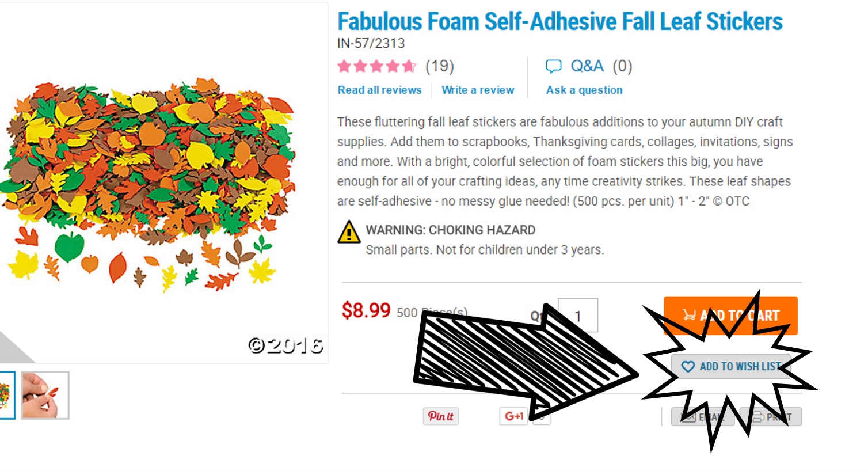Select the envelope icon on the EMAIL button
The image size is (868, 471).
689,416
